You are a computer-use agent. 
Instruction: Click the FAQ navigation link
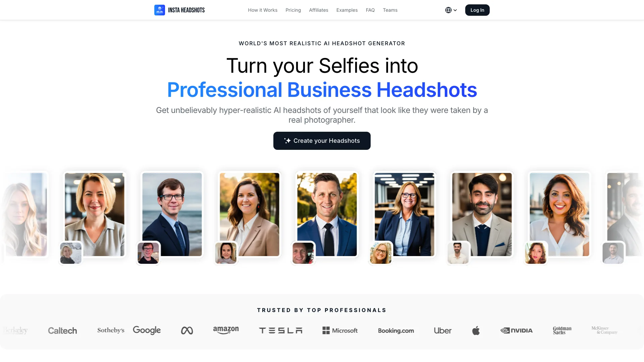pos(370,10)
